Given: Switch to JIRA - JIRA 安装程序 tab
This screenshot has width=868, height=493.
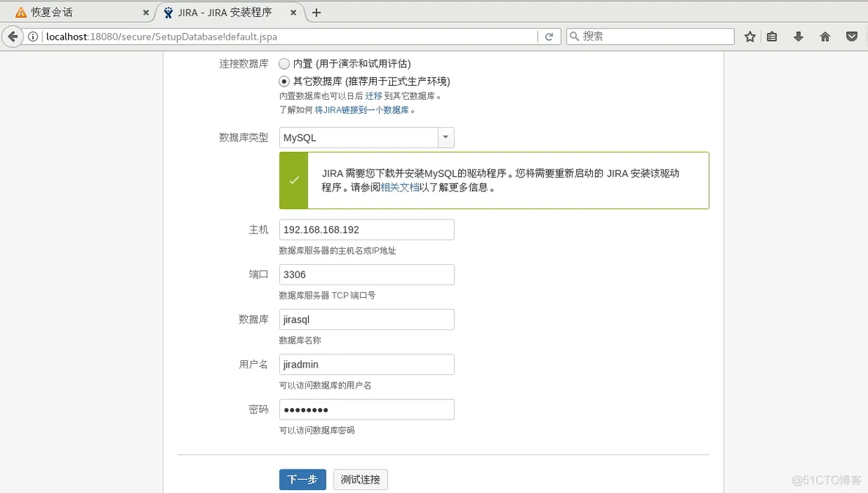Looking at the screenshot, I should pos(230,12).
